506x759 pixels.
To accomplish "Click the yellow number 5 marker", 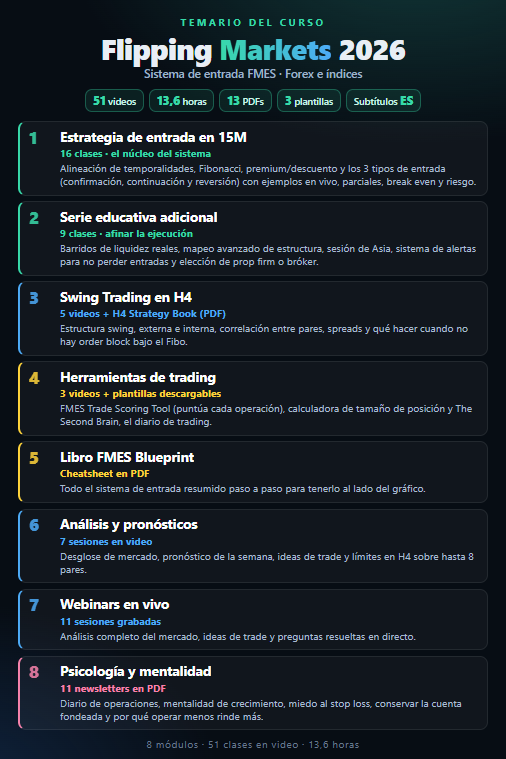I will [x=34, y=458].
